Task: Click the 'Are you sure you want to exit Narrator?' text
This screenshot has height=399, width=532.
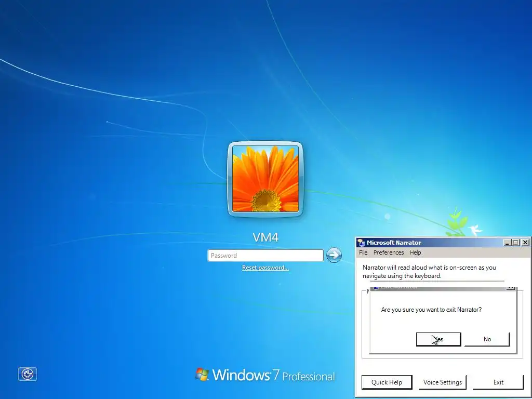Action: click(x=431, y=310)
